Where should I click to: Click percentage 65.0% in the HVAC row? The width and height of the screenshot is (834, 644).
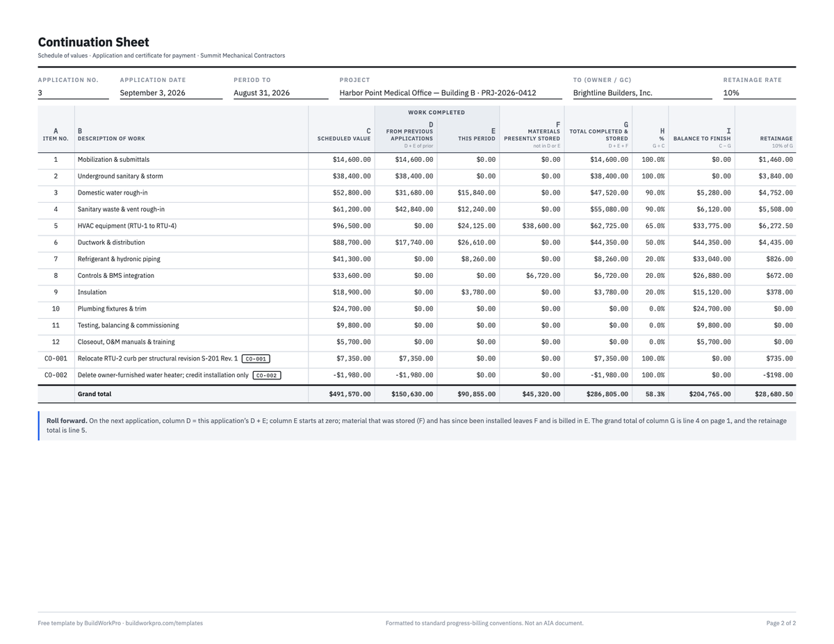pyautogui.click(x=655, y=226)
